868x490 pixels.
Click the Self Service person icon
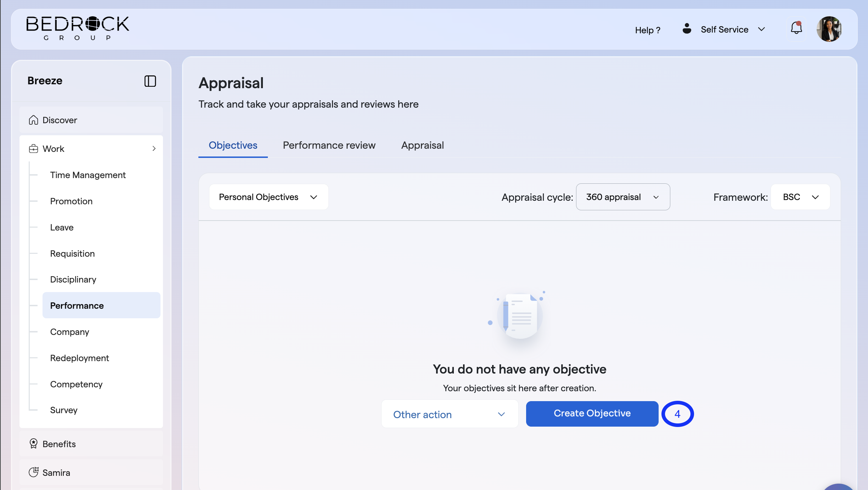[x=687, y=29]
